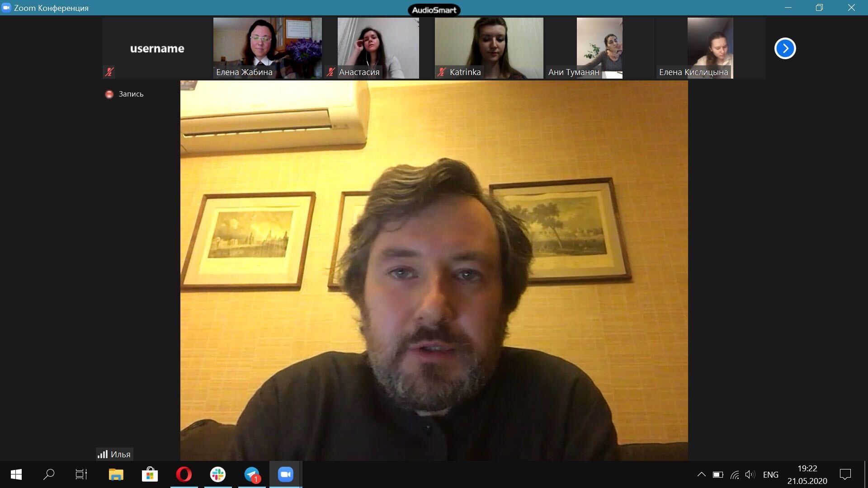Select Анастасия video thumbnail
Image resolution: width=868 pixels, height=488 pixels.
pos(378,48)
